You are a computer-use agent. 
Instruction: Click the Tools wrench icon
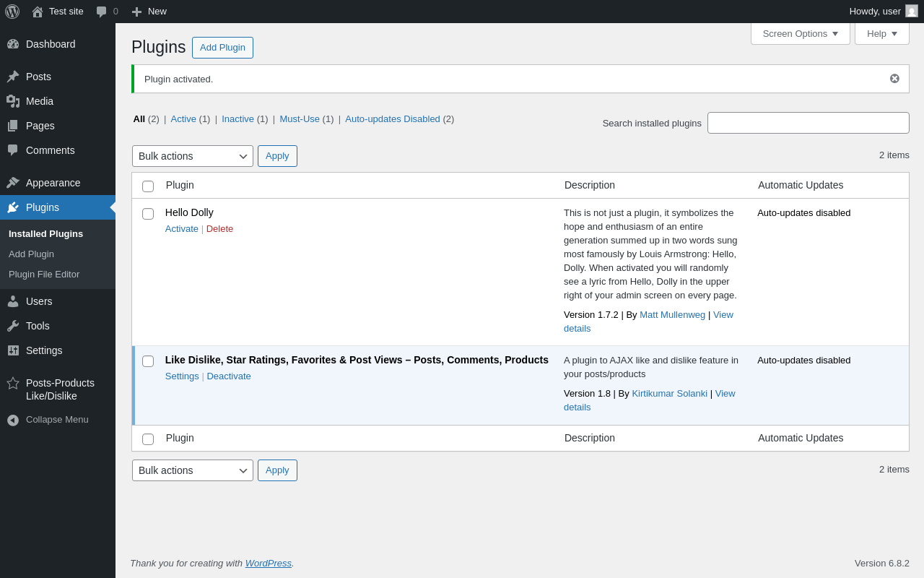point(13,326)
